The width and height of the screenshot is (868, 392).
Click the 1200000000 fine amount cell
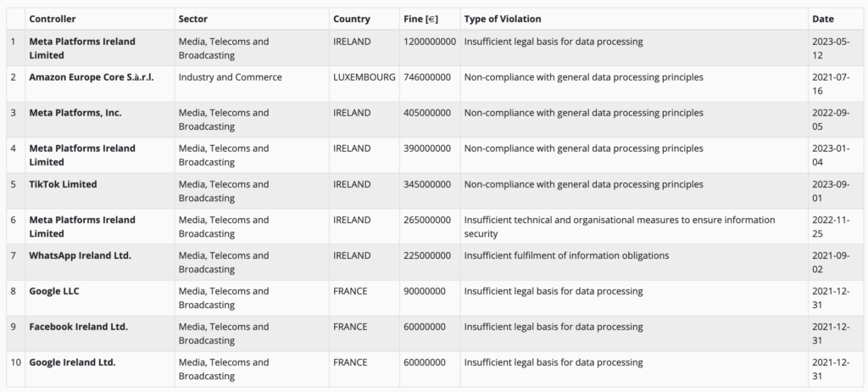click(x=430, y=42)
